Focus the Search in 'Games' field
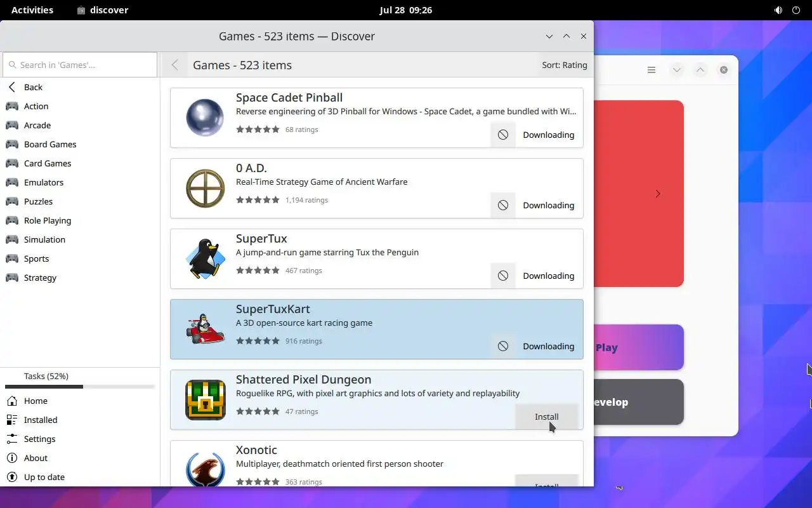This screenshot has height=508, width=812. (x=80, y=65)
